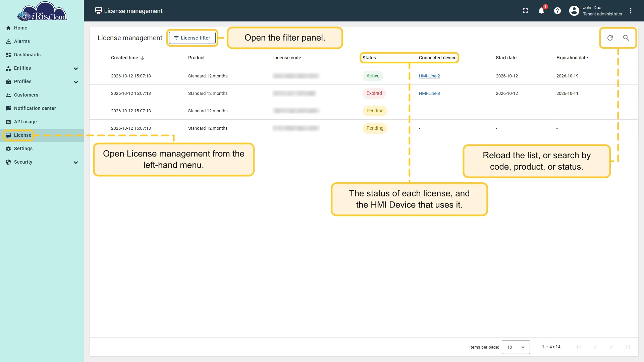
Task: Toggle fullscreen mode icon
Action: [525, 11]
